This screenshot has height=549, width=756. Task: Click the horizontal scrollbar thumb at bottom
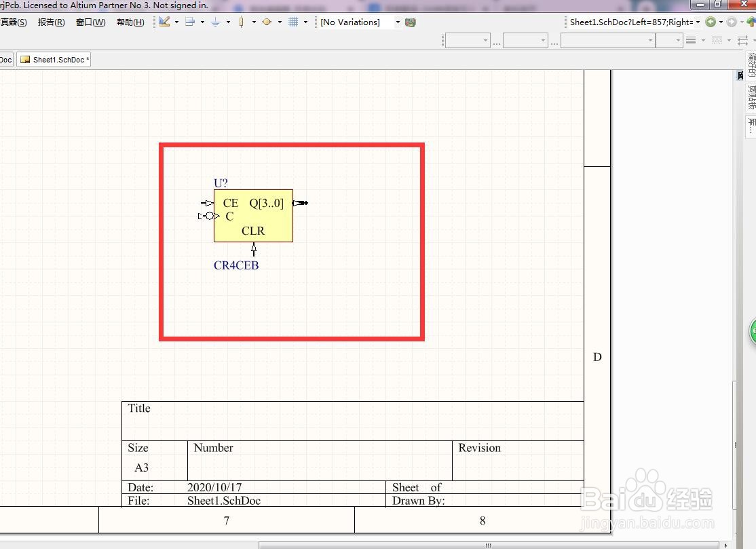click(x=488, y=545)
